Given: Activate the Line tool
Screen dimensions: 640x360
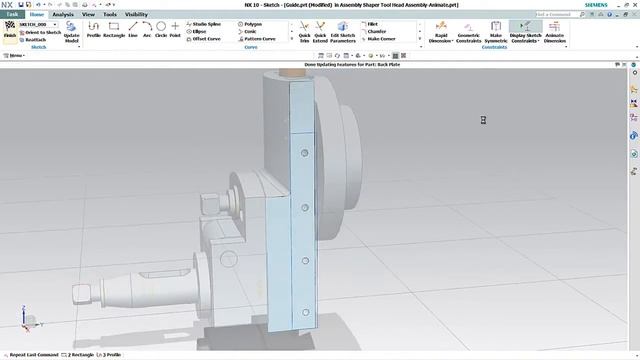Looking at the screenshot, I should coord(133,30).
